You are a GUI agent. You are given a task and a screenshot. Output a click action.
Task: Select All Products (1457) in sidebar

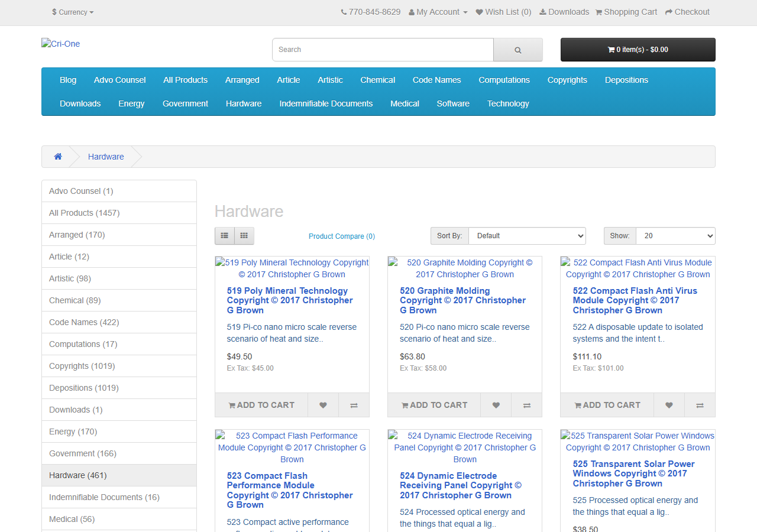119,213
